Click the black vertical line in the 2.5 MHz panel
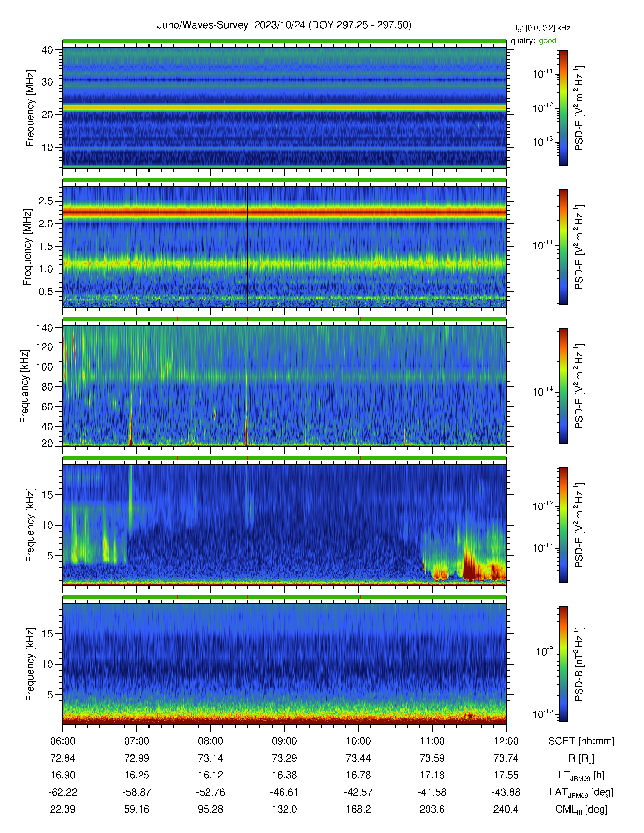644x833 pixels. click(x=247, y=246)
